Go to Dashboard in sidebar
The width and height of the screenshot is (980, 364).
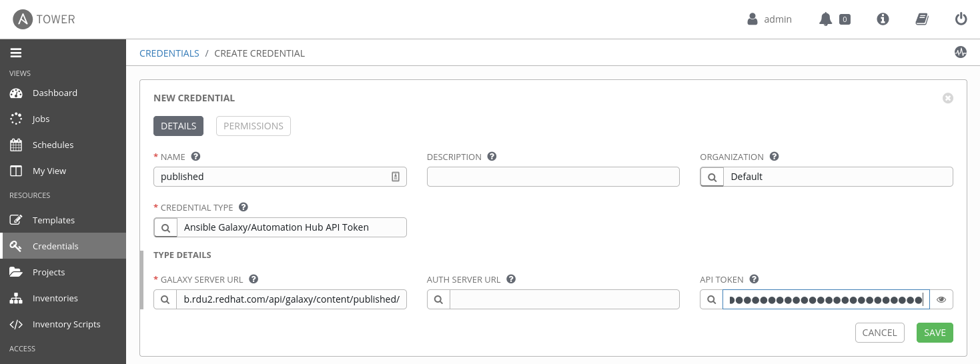pyautogui.click(x=63, y=93)
